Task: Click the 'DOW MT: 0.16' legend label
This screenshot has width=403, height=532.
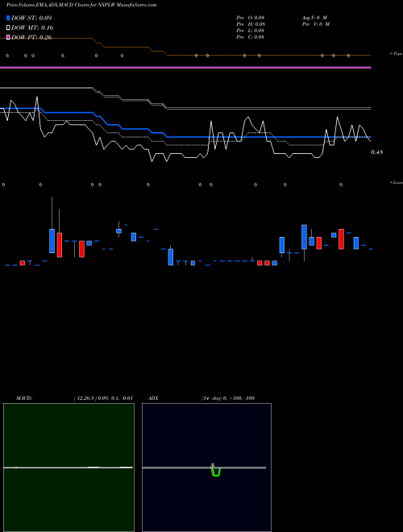Action: click(x=32, y=27)
